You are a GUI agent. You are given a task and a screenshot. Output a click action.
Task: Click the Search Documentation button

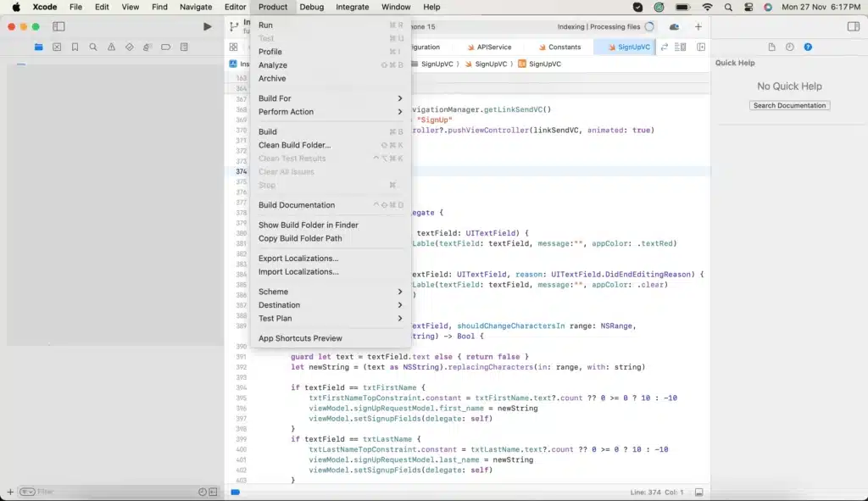[x=789, y=106]
